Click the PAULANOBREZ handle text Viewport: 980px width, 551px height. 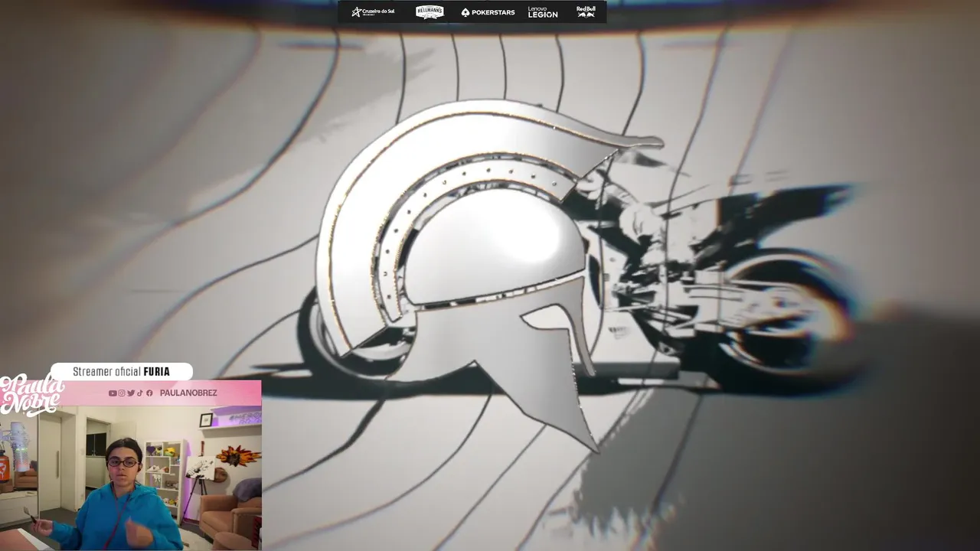tap(188, 393)
